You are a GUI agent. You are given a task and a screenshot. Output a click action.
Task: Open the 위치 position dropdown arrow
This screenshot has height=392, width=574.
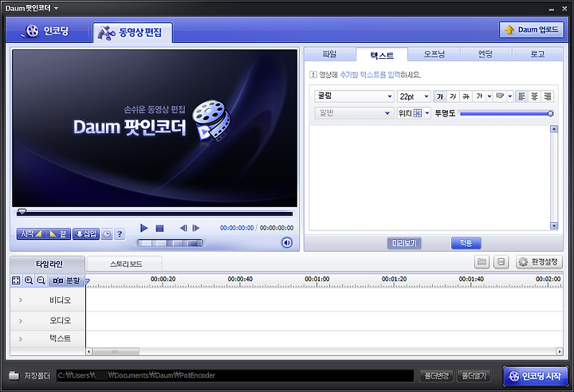(427, 113)
